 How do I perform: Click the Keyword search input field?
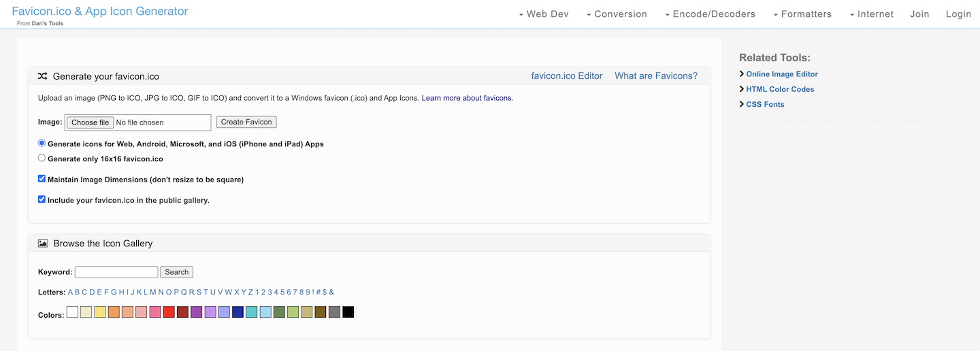tap(116, 272)
